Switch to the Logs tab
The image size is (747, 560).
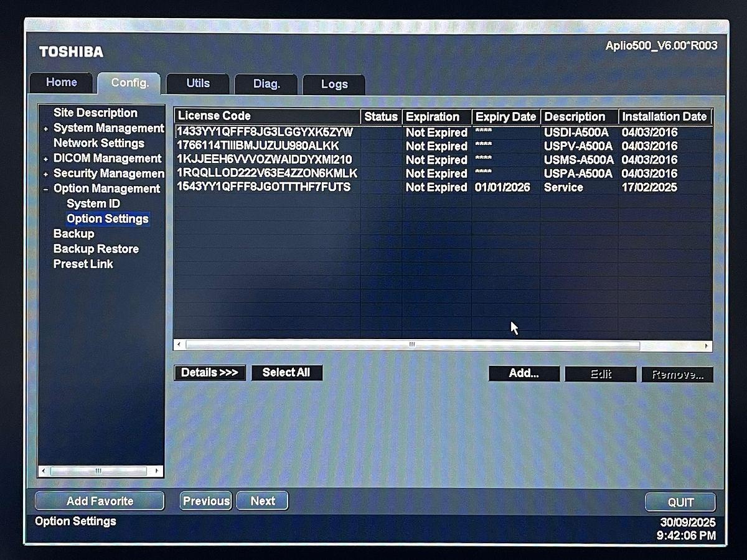334,85
